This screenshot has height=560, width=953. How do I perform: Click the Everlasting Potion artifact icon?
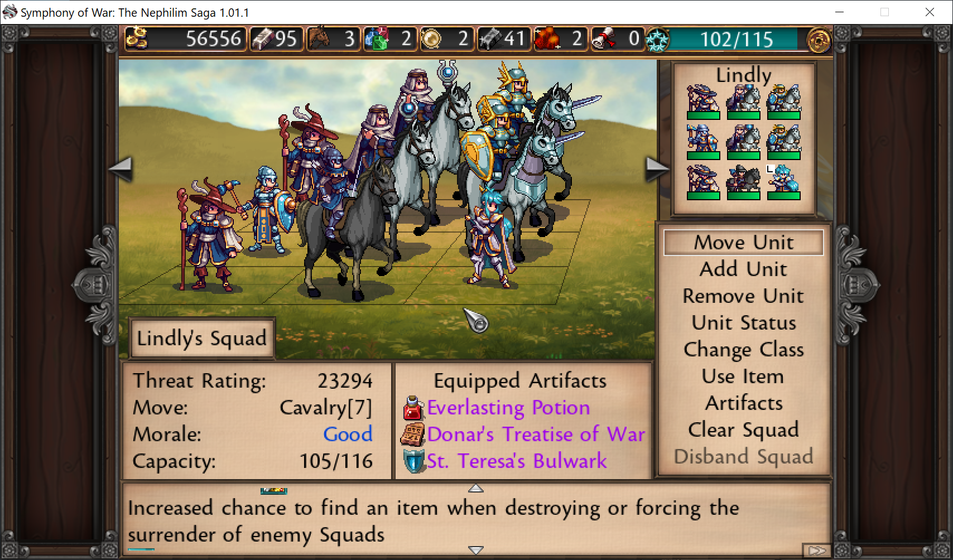tap(413, 408)
